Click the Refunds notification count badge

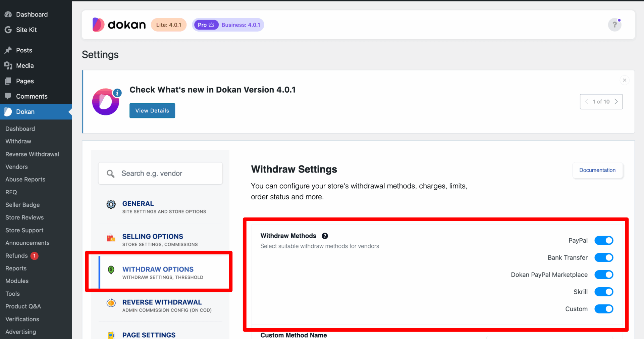(x=34, y=256)
